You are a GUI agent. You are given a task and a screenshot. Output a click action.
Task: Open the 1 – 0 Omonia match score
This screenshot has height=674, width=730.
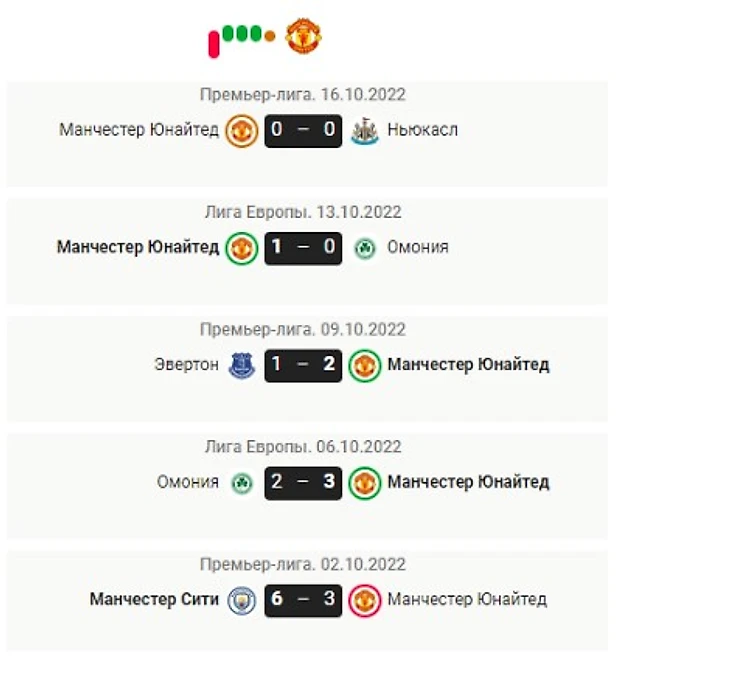(x=303, y=248)
